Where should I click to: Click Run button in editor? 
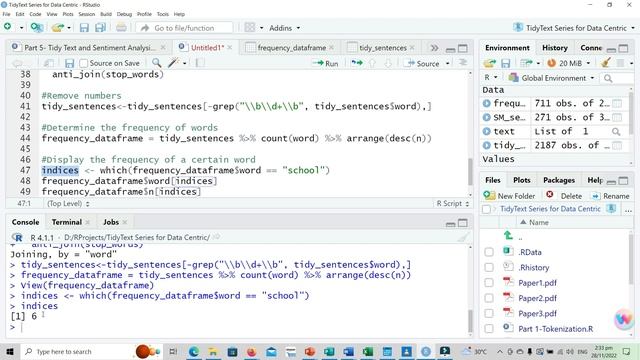pos(325,63)
